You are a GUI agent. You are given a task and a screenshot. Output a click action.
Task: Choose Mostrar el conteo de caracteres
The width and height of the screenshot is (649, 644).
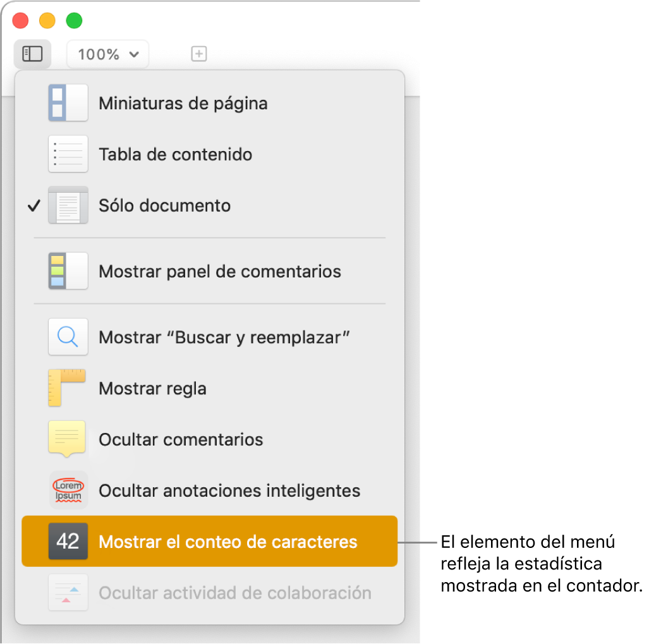click(228, 542)
